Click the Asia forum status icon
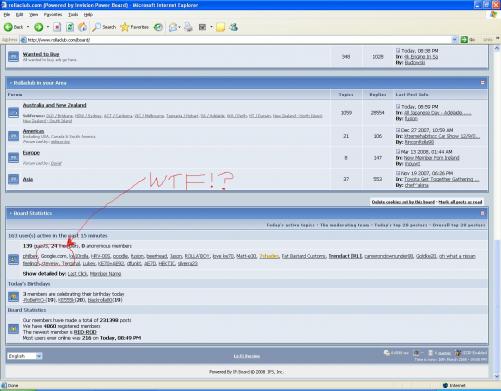501x391 pixels. click(13, 179)
